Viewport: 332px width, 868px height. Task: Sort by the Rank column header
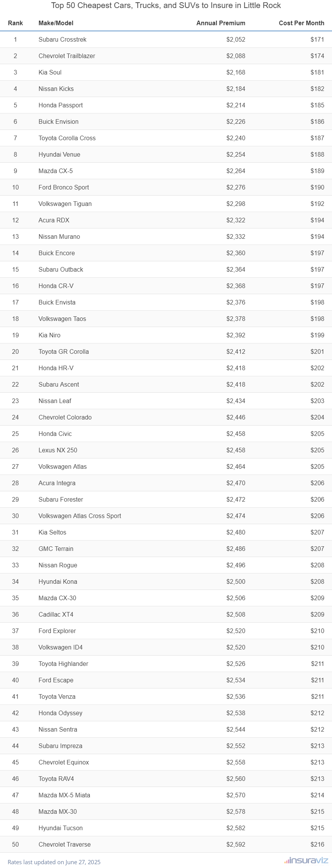[15, 23]
